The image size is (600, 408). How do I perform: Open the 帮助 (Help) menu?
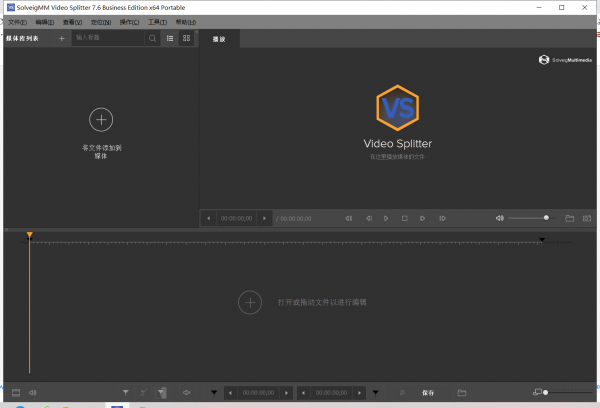pos(186,22)
